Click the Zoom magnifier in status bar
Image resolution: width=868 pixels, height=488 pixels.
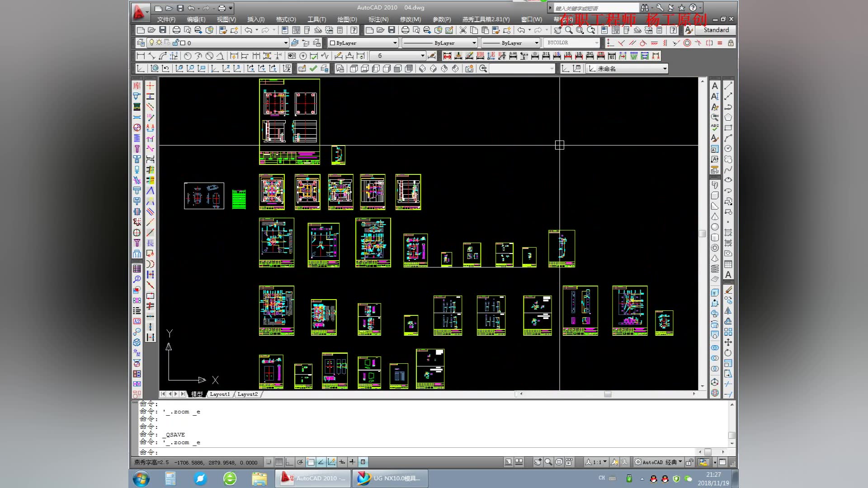(548, 462)
